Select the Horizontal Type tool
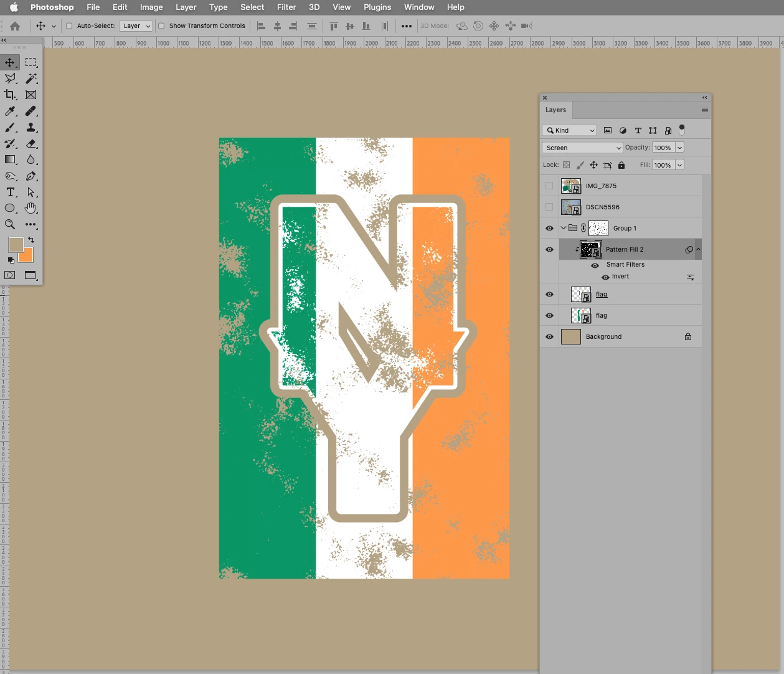784x674 pixels. [10, 192]
